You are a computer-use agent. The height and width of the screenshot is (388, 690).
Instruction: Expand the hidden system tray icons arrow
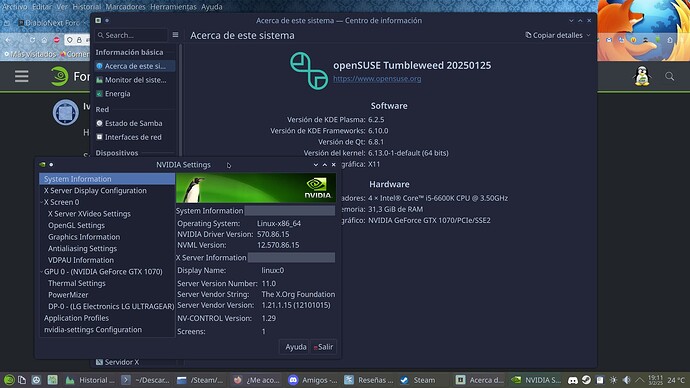tap(640, 380)
